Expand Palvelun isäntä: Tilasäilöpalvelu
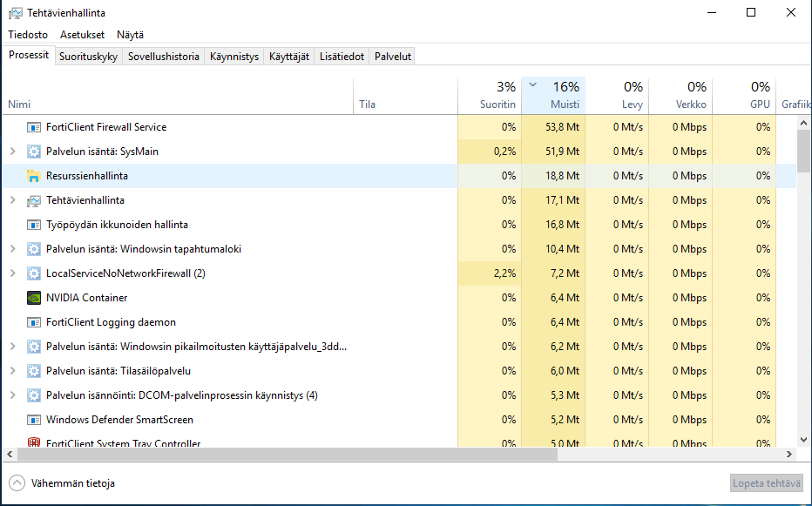This screenshot has height=506, width=812. 13,371
